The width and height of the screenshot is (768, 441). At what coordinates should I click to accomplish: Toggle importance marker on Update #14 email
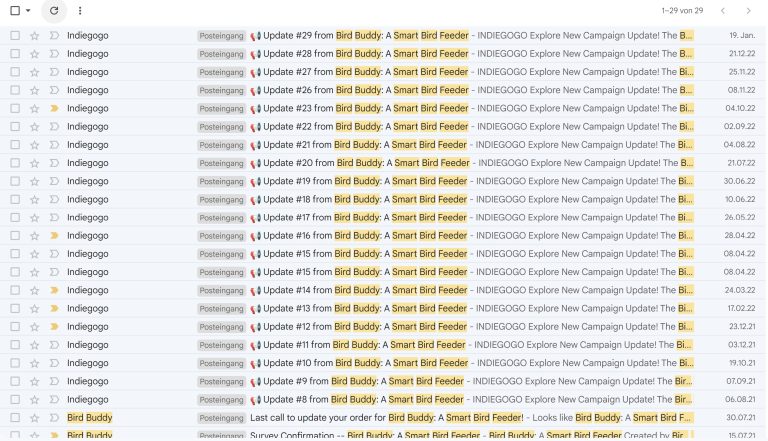(54, 290)
